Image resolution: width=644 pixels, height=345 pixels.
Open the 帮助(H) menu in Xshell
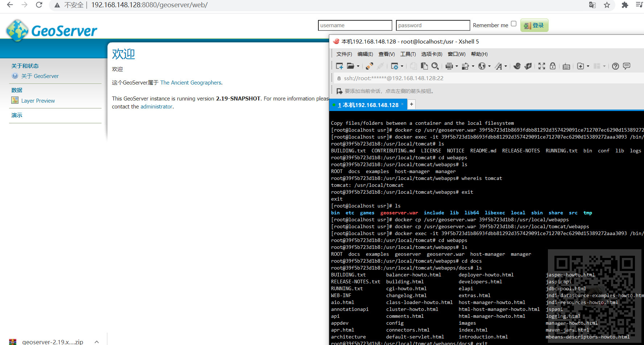pos(479,54)
